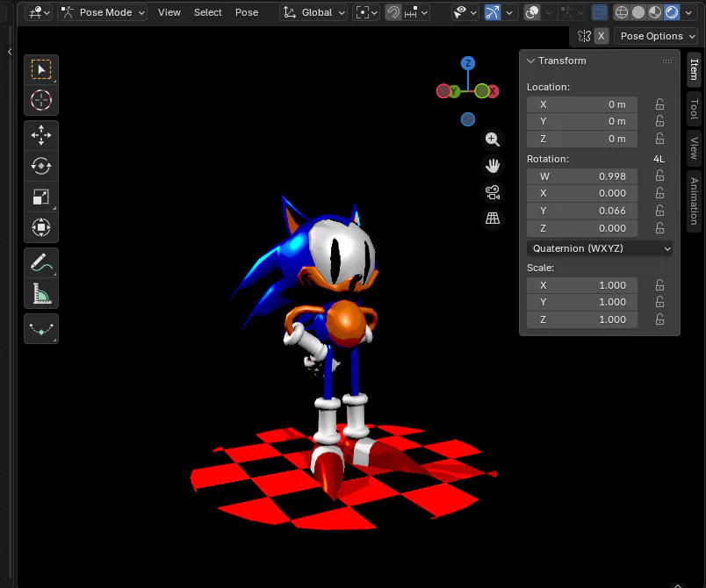Click Rotation W field showing 0.998
This screenshot has width=706, height=588.
click(x=582, y=176)
